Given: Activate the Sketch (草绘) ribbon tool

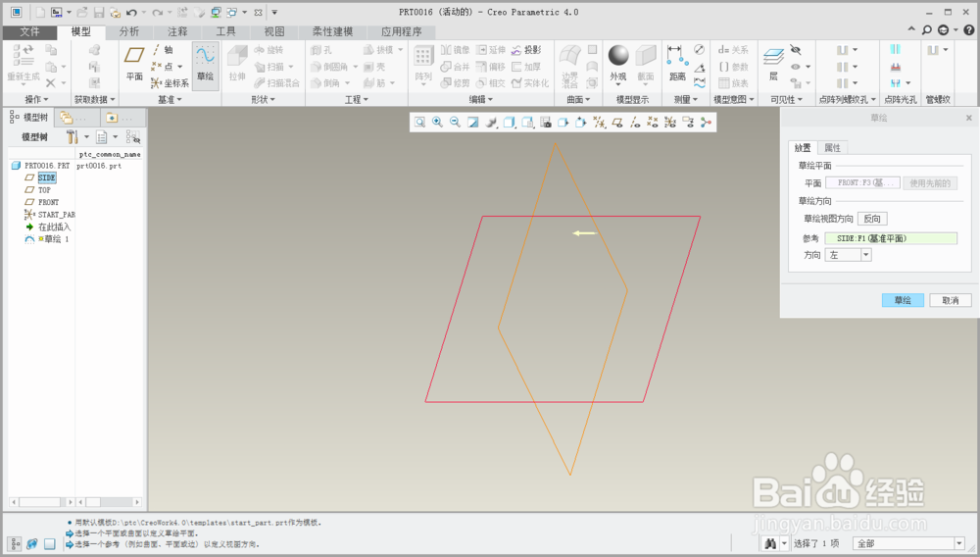Looking at the screenshot, I should click(205, 66).
